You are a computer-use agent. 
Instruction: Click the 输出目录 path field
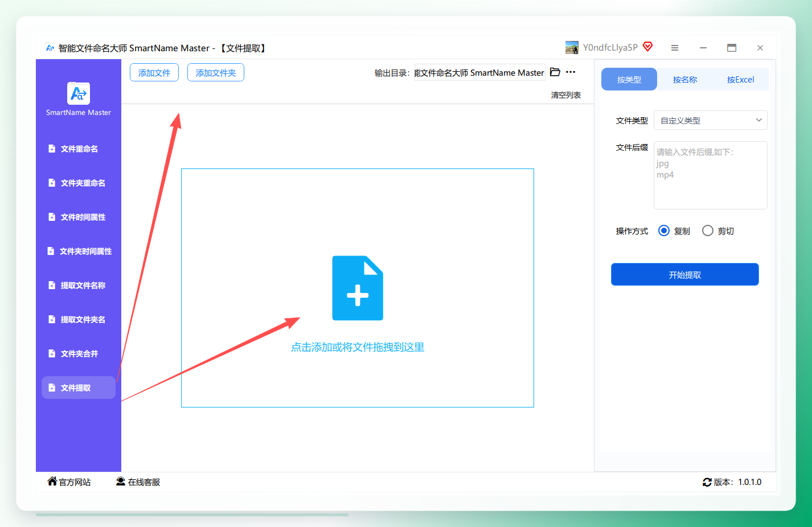tap(479, 72)
